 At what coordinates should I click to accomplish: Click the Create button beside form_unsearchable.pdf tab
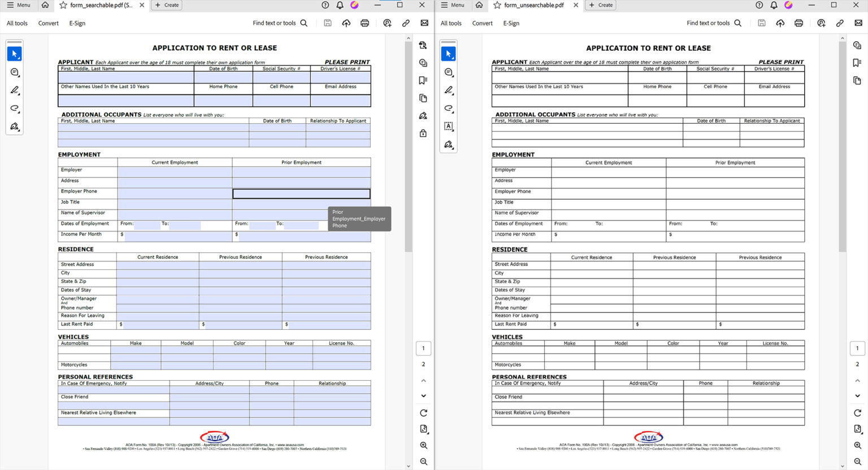pos(601,5)
